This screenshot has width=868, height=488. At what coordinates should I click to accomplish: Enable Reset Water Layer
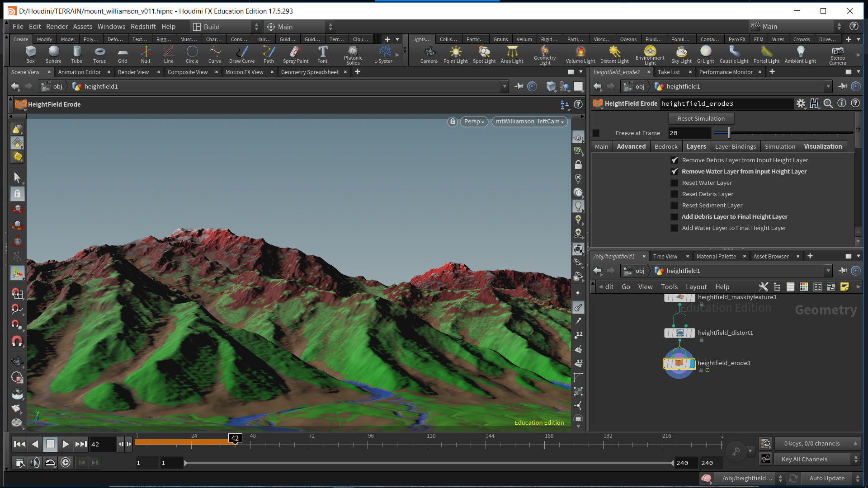click(674, 183)
